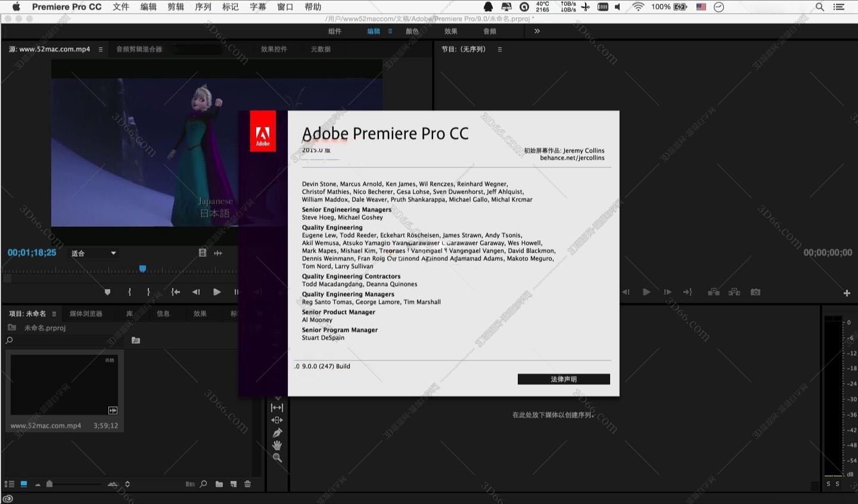Switch to 信息 tab in Project panel group

pos(163,314)
